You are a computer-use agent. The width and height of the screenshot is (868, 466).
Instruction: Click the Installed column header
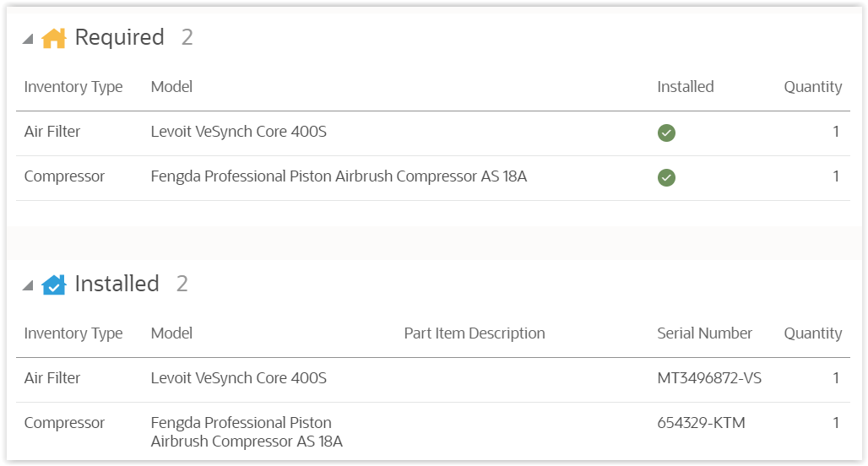click(685, 87)
